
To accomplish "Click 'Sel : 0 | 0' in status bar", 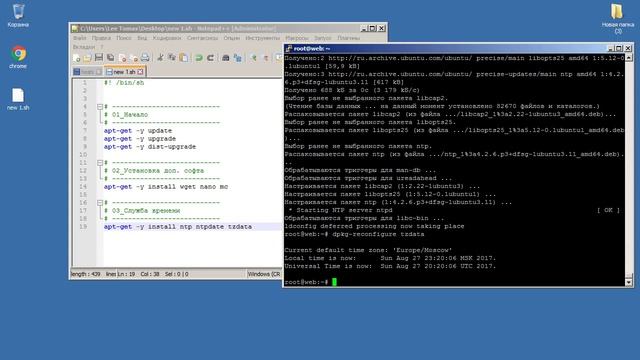I will tap(177, 274).
